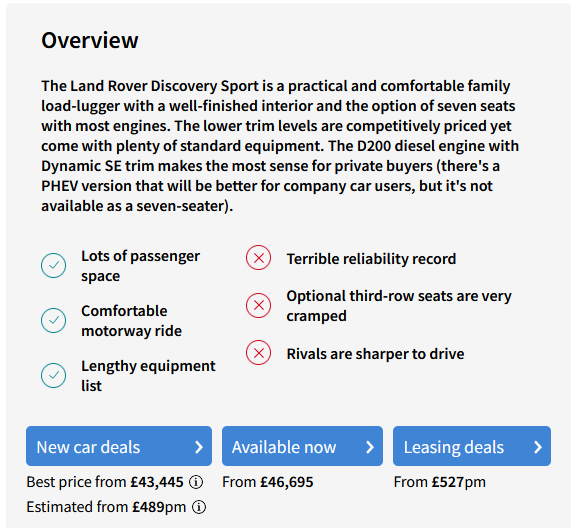This screenshot has height=528, width=571.
Task: Click chevron arrow on New car deals
Action: pyautogui.click(x=199, y=447)
